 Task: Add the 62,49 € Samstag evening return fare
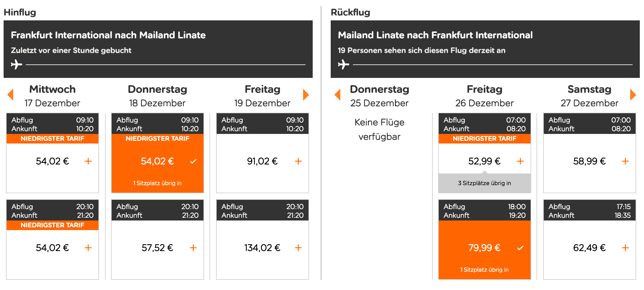(x=625, y=248)
